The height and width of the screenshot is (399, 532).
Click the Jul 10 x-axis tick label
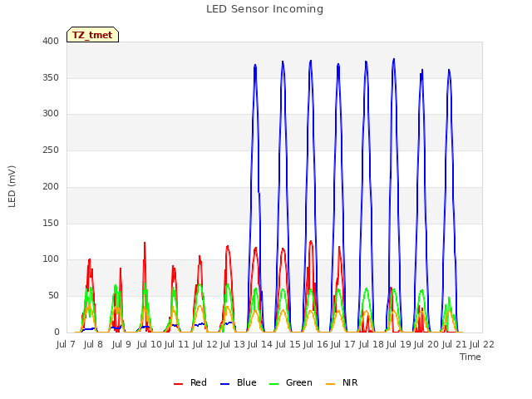[150, 344]
